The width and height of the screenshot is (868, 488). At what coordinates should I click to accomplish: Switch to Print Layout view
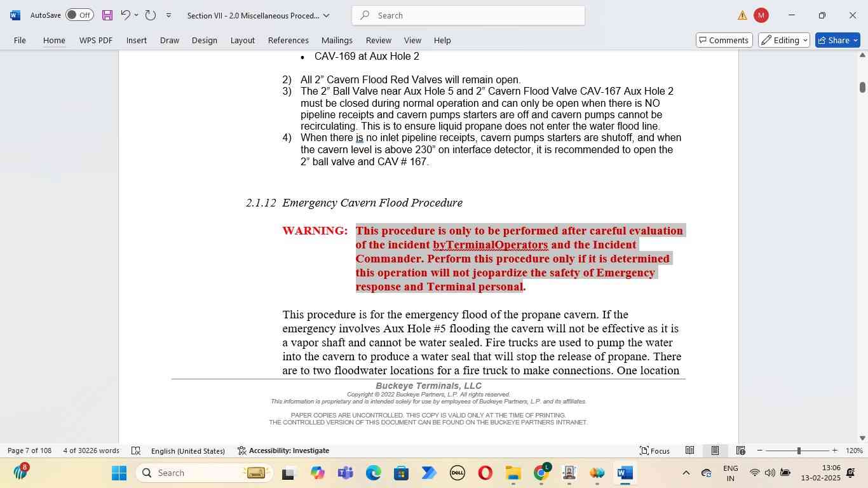715,451
